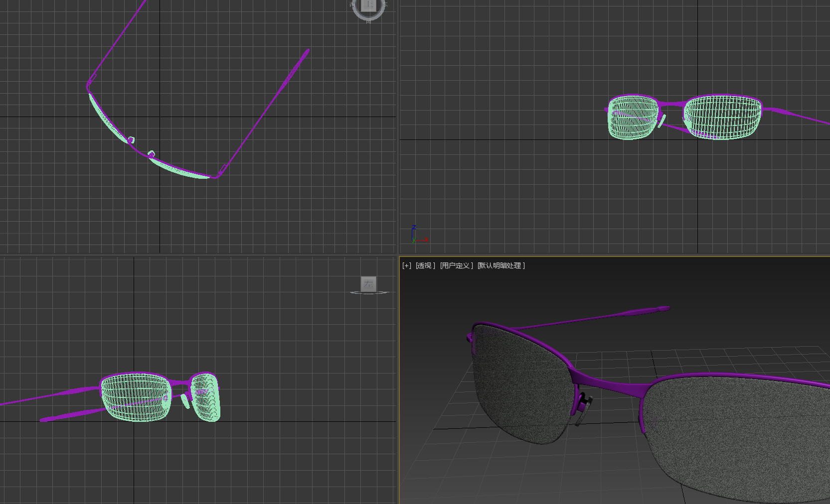This screenshot has height=504, width=830.
Task: Click the 左 face of ViewCube
Action: (x=368, y=284)
